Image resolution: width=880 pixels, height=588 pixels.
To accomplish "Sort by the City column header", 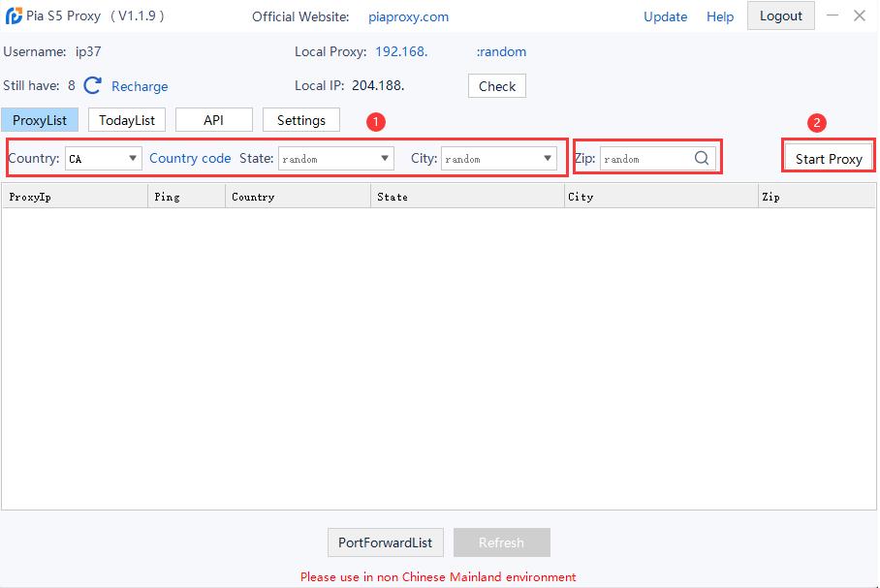I will click(x=661, y=197).
